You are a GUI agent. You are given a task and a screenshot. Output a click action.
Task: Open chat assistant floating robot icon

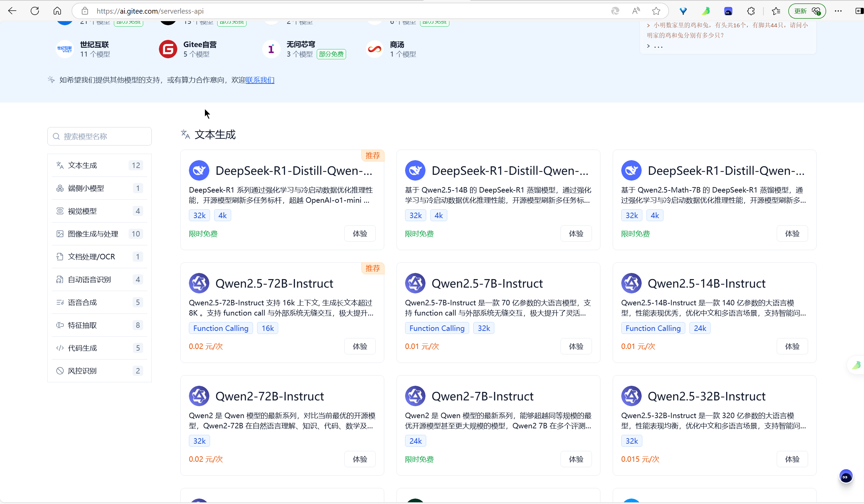point(846,477)
